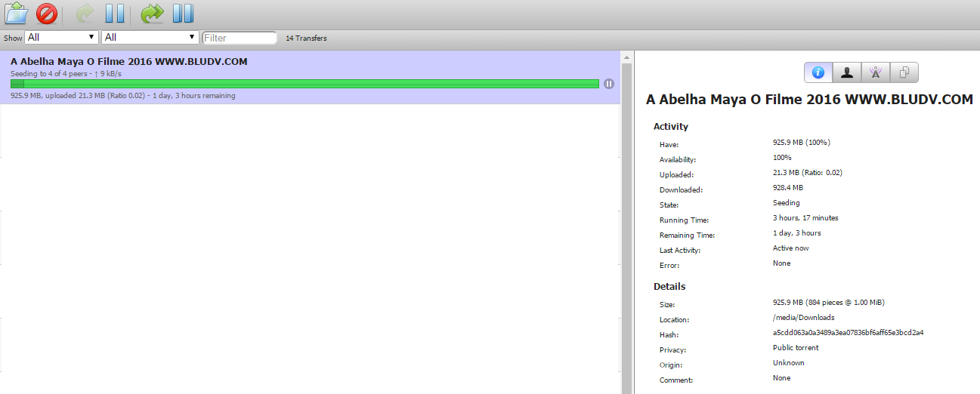
Task: Select the A Abelha Maya O Filme torrent row
Action: (310, 78)
